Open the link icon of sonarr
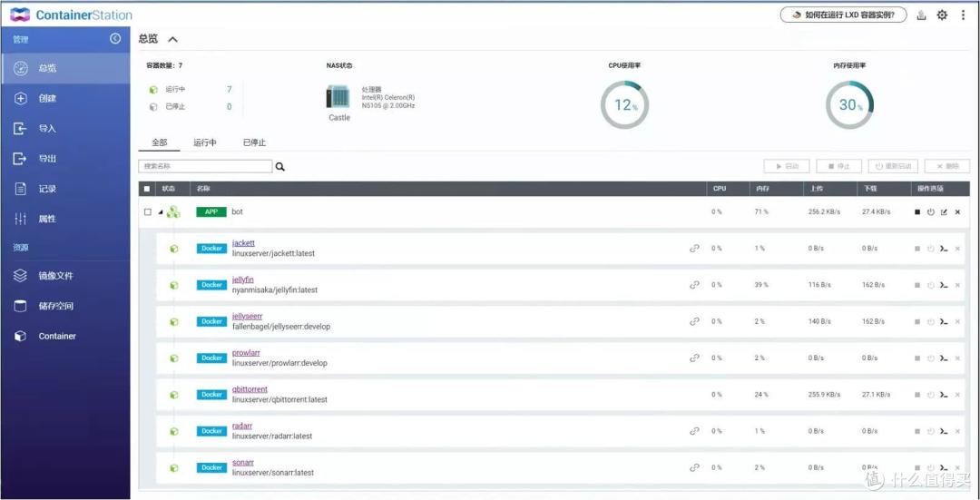The height and width of the screenshot is (500, 980). coord(694,467)
